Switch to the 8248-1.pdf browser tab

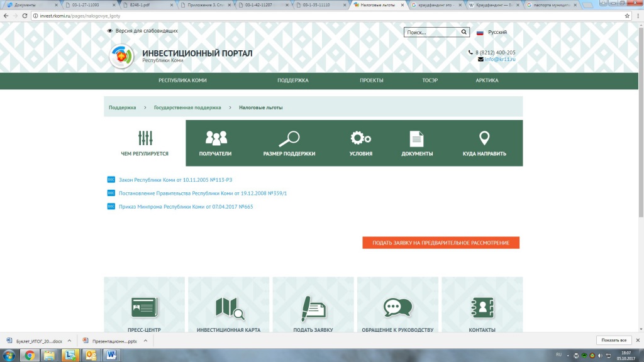(148, 5)
